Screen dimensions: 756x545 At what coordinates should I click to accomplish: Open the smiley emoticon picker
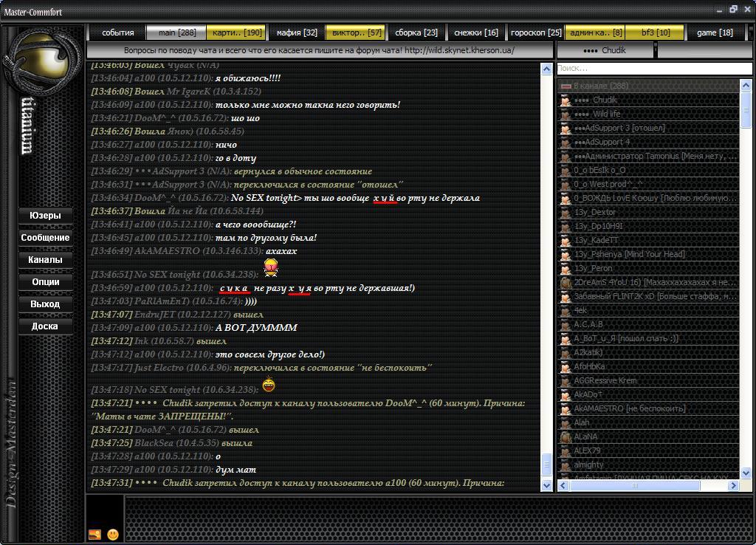pyautogui.click(x=113, y=534)
